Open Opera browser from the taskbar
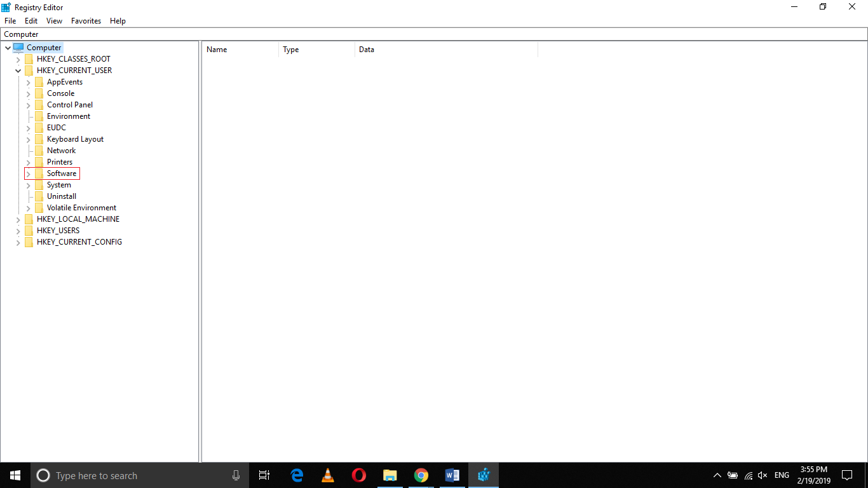The width and height of the screenshot is (868, 488). coord(359,475)
